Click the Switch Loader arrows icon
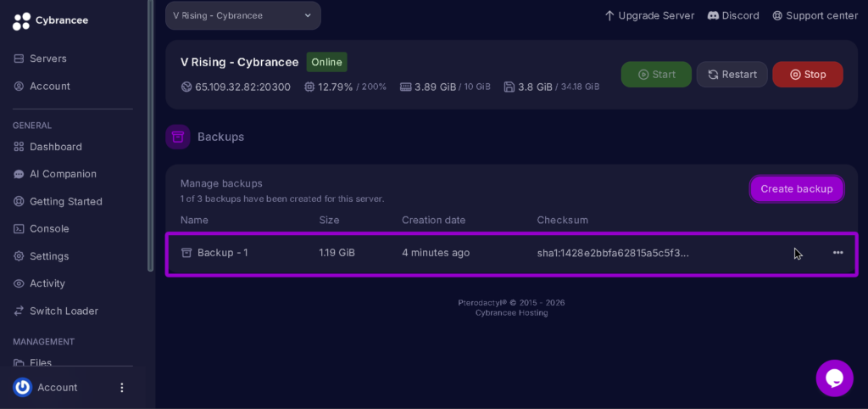 point(19,311)
